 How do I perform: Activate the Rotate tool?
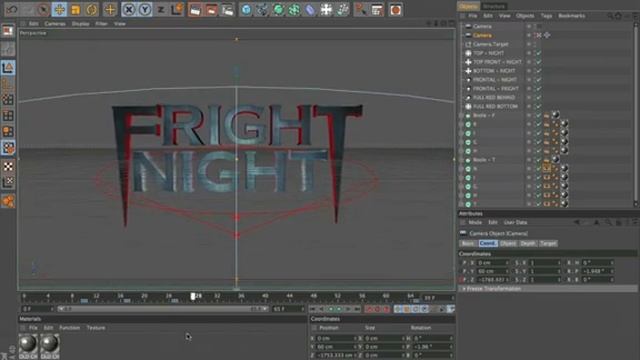coord(92,9)
